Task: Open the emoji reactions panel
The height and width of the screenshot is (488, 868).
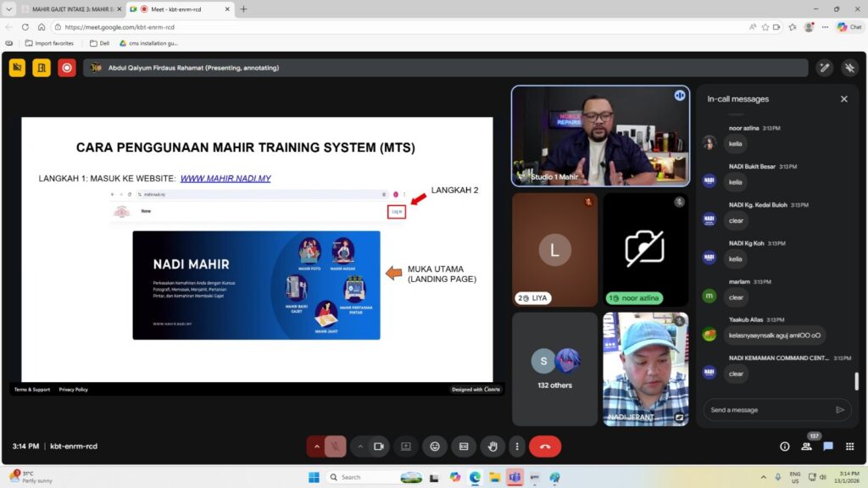Action: pyautogui.click(x=435, y=446)
